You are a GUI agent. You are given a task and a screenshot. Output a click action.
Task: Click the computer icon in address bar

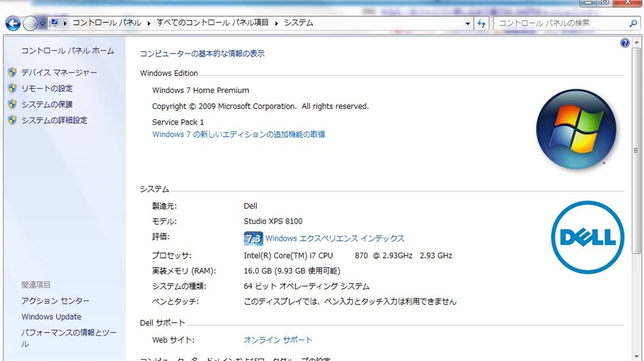click(x=54, y=23)
